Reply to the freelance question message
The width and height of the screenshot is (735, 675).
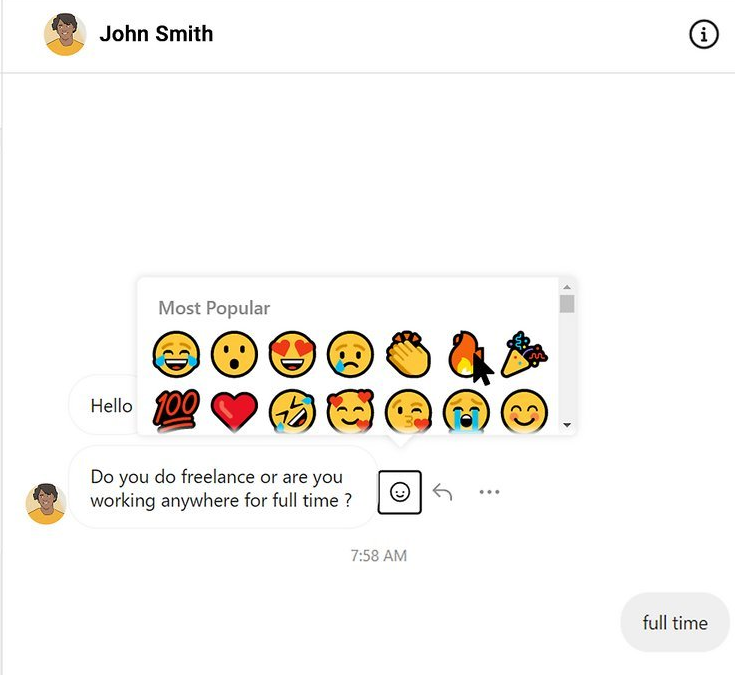point(442,492)
